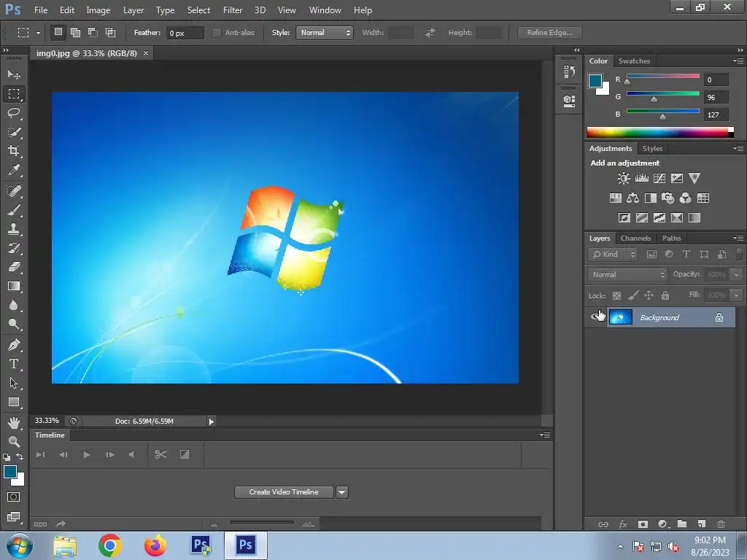Viewport: 747px width, 560px height.
Task: Select the Zoom tool
Action: pos(14,441)
